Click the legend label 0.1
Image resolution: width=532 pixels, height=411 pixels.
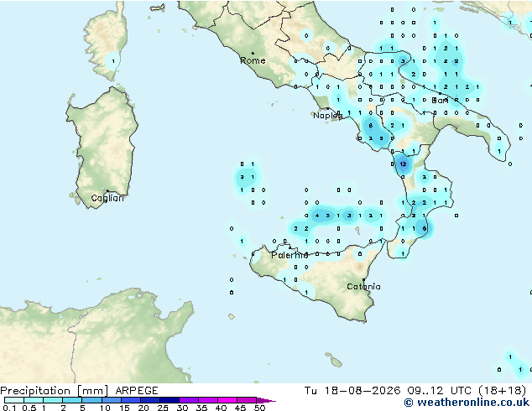(9, 408)
